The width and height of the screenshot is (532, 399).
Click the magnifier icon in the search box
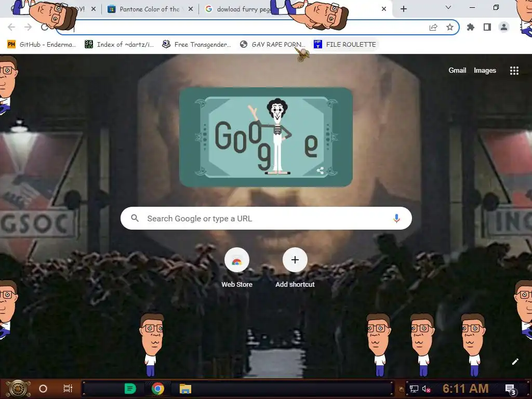[135, 218]
